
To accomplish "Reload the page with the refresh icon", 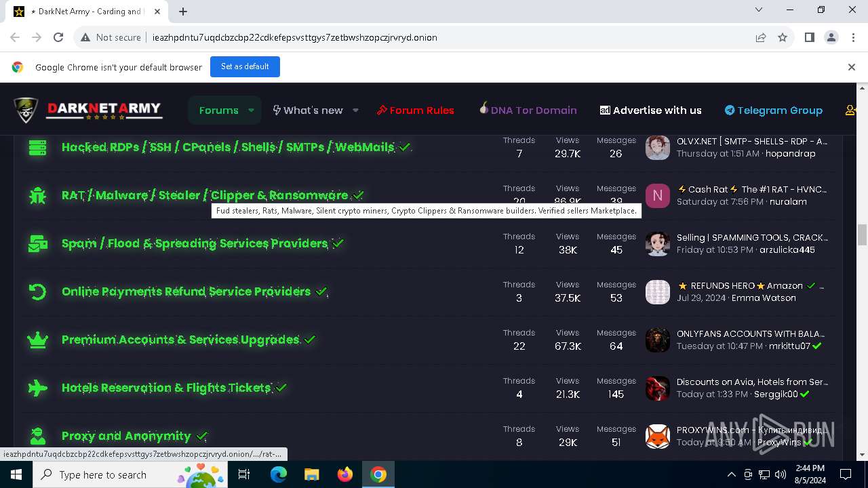I will (x=58, y=37).
